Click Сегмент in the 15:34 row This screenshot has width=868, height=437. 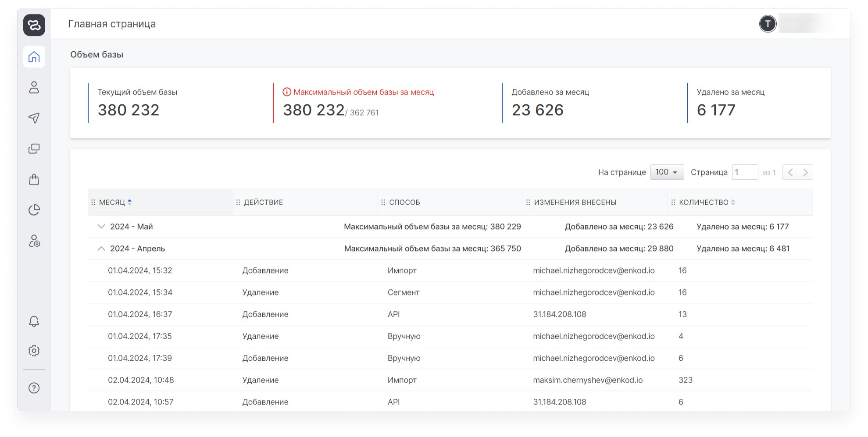(x=404, y=292)
